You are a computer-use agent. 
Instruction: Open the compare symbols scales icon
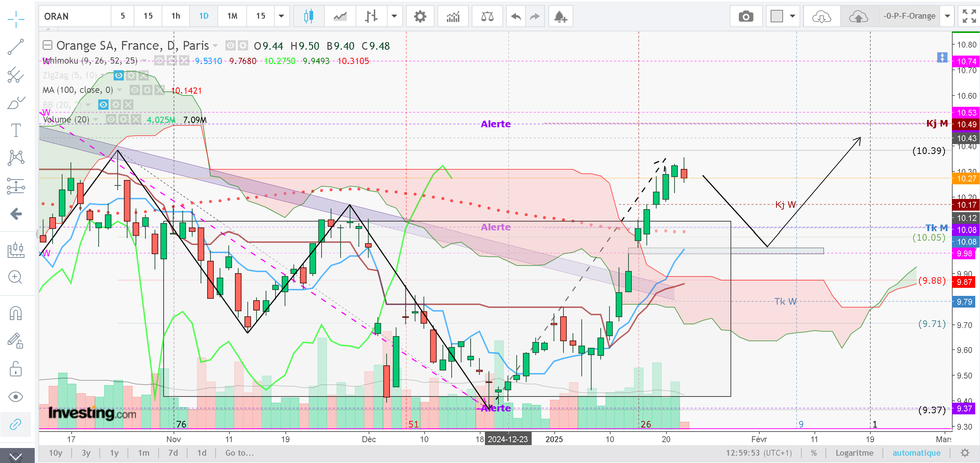tap(487, 16)
